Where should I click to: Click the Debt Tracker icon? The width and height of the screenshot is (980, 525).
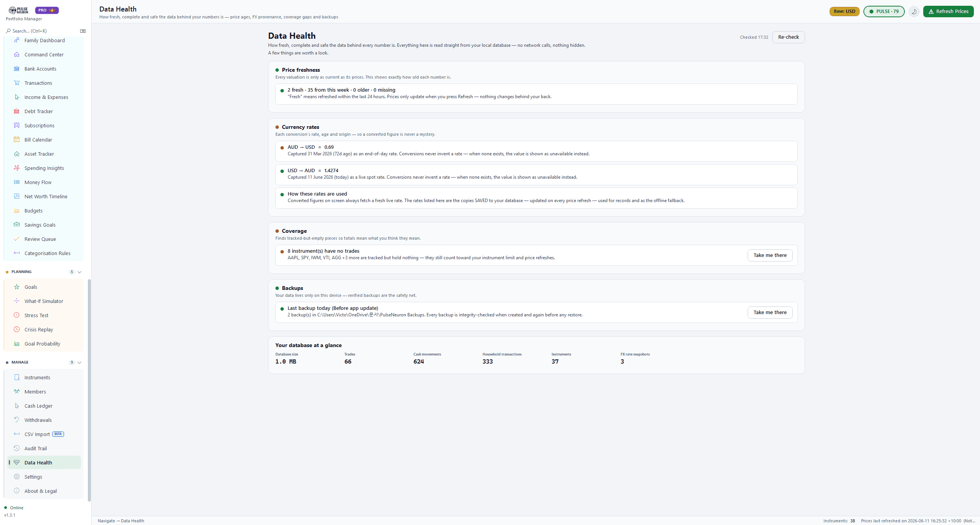point(16,111)
